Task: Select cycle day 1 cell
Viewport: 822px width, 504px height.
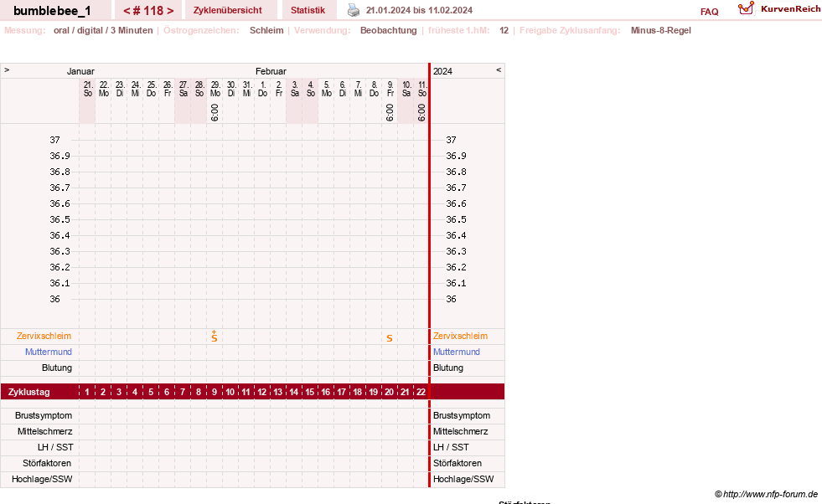Action: (87, 392)
